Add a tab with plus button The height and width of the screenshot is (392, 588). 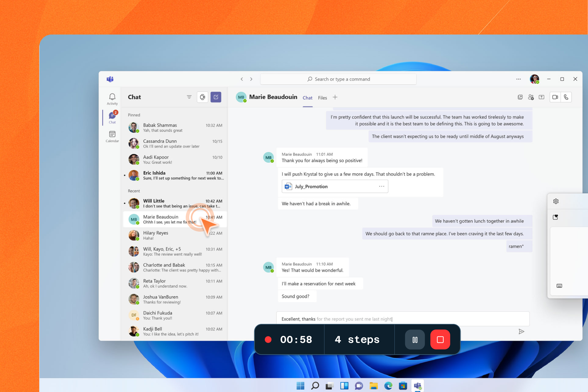(335, 97)
